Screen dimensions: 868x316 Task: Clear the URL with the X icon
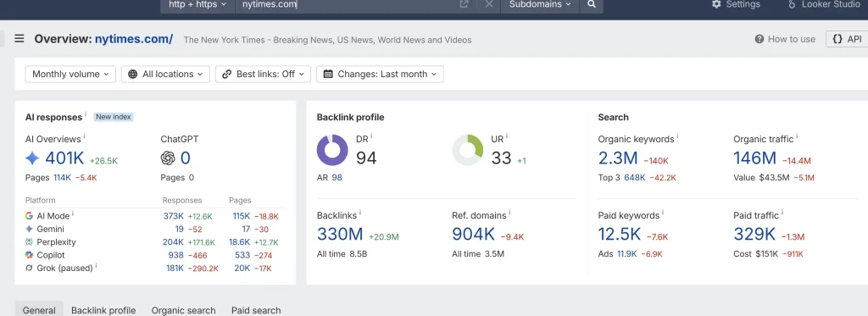tap(489, 4)
